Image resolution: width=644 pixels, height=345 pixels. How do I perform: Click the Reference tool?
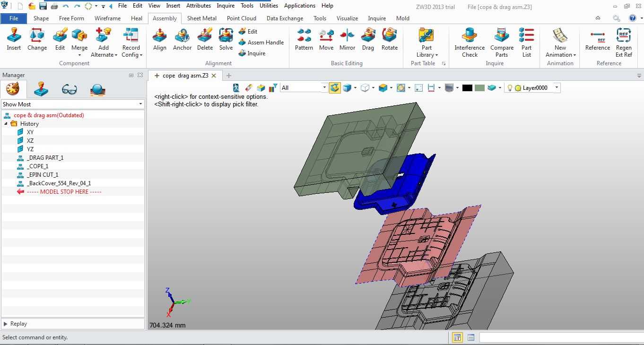click(x=598, y=40)
